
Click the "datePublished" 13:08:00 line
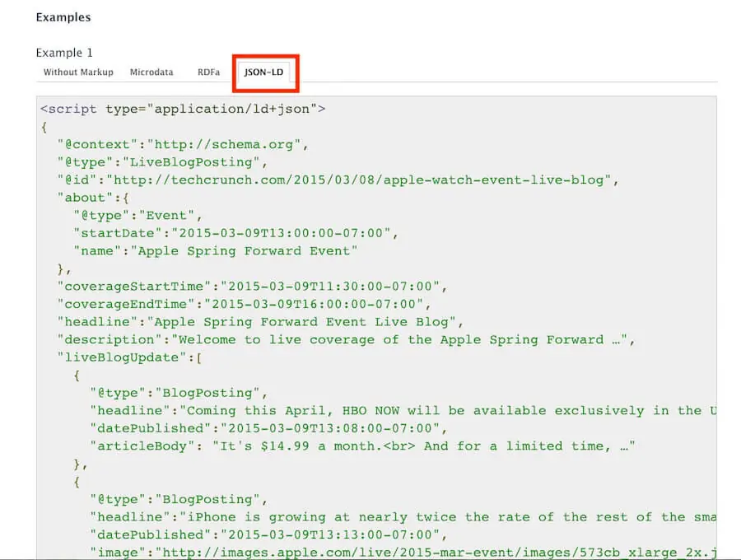268,428
